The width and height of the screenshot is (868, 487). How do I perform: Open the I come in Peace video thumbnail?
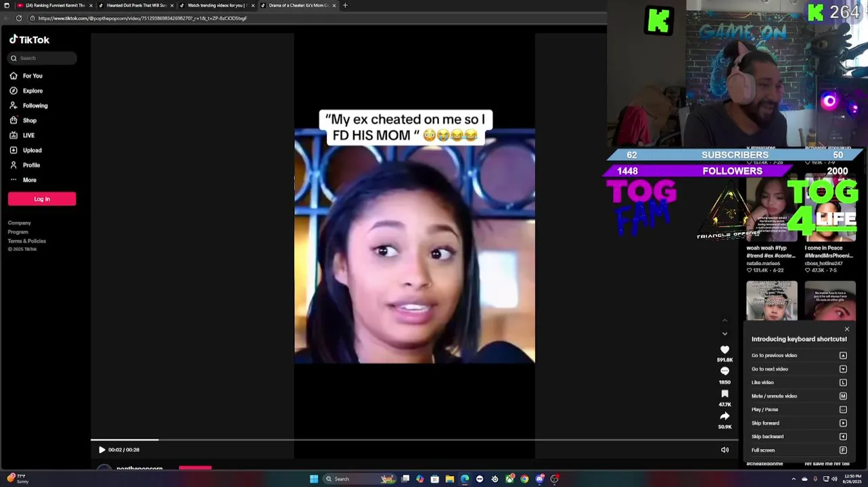pyautogui.click(x=830, y=208)
